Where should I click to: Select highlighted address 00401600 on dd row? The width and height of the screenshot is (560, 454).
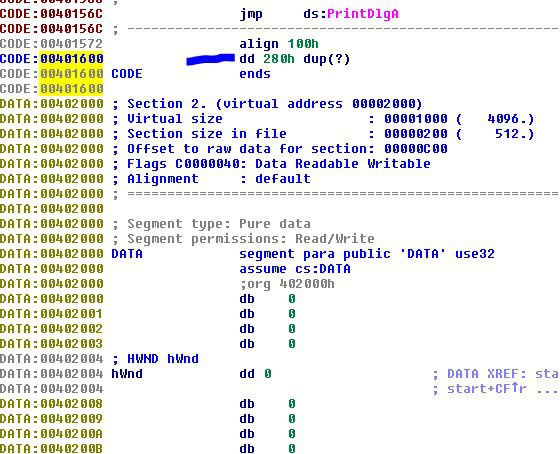tap(72, 59)
